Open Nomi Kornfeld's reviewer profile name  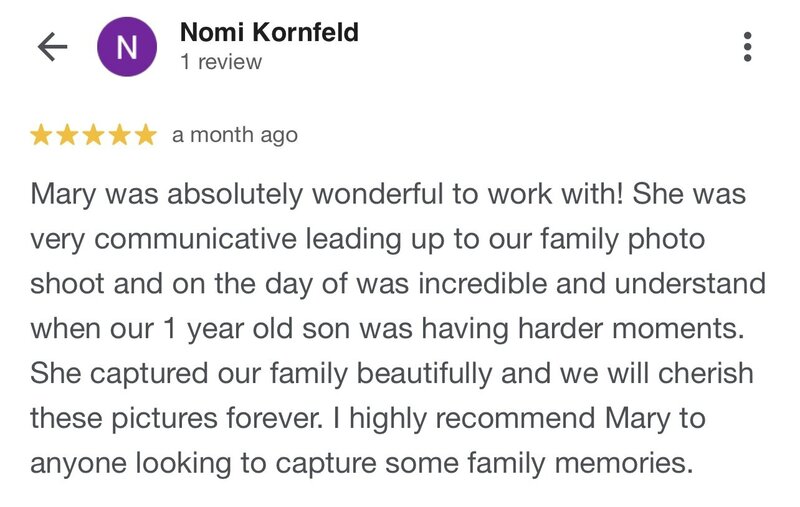pyautogui.click(x=269, y=32)
